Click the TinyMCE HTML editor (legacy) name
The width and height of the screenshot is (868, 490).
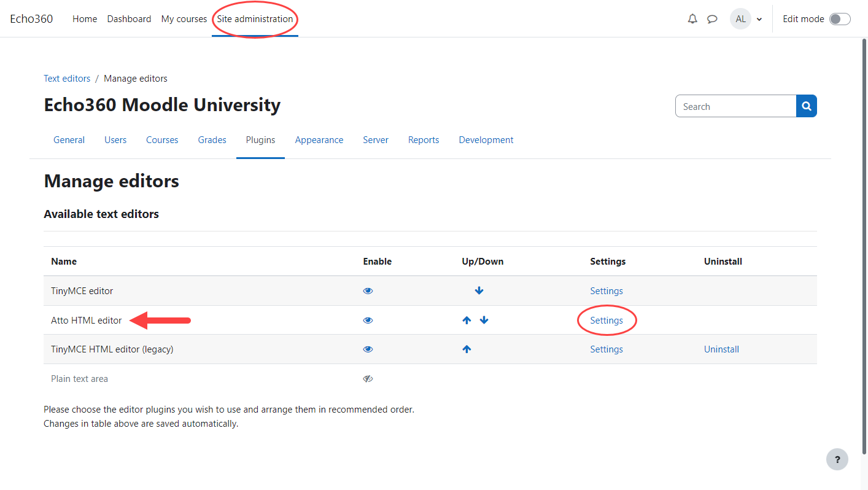click(112, 349)
